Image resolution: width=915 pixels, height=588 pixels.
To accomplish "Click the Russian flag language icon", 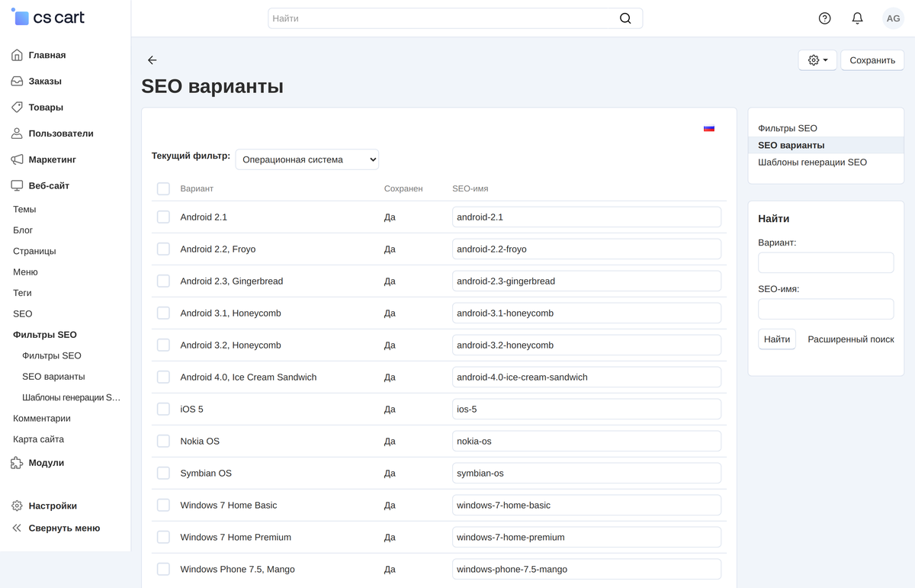I will (x=709, y=129).
